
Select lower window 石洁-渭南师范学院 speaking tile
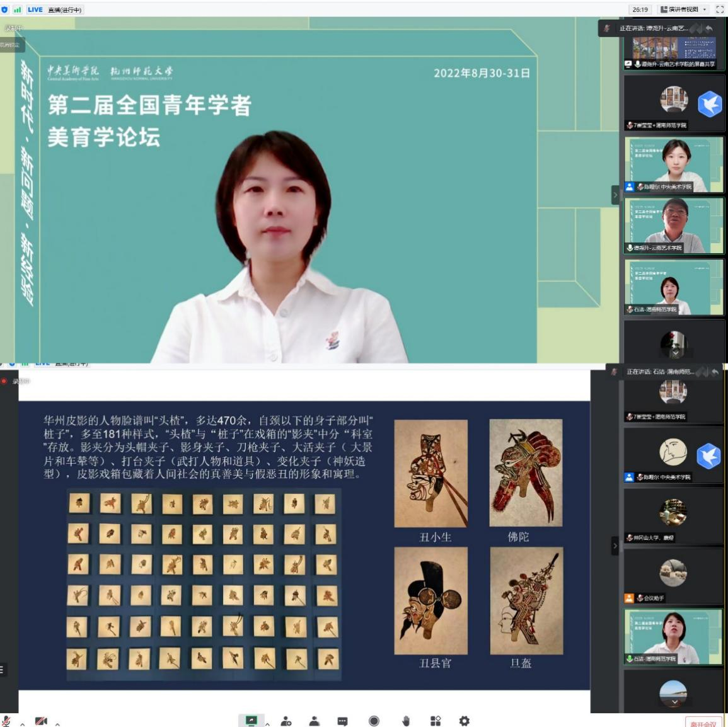(673, 637)
